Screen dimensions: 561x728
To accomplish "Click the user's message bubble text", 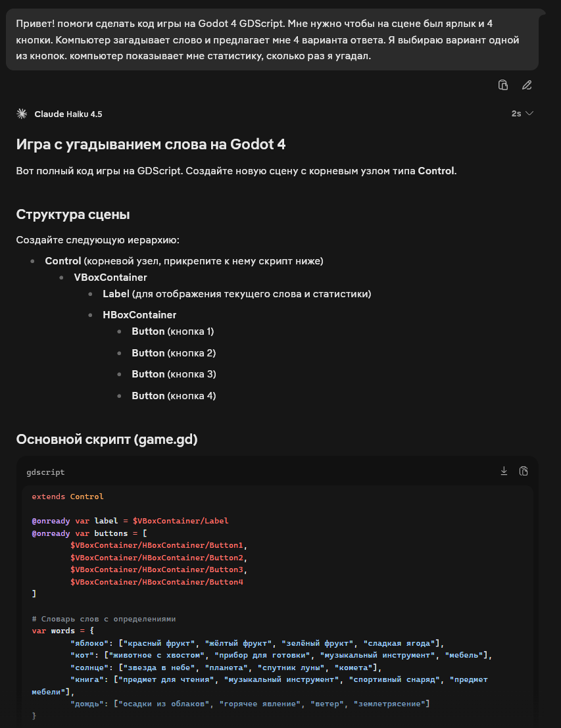I will click(272, 40).
